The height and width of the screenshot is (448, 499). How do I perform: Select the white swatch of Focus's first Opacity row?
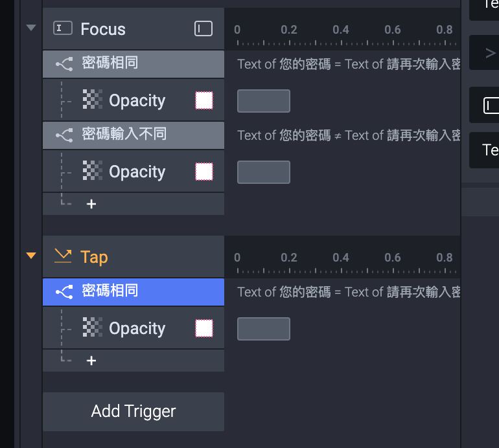(204, 100)
